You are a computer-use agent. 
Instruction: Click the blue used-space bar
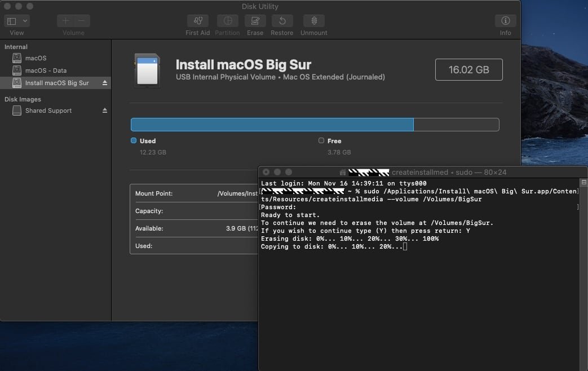click(272, 125)
